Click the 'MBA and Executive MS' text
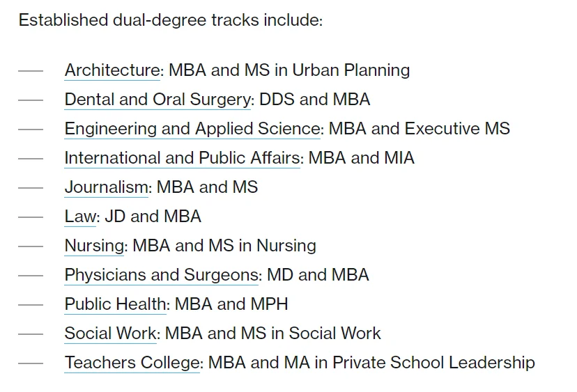This screenshot has width=577, height=392. point(420,129)
